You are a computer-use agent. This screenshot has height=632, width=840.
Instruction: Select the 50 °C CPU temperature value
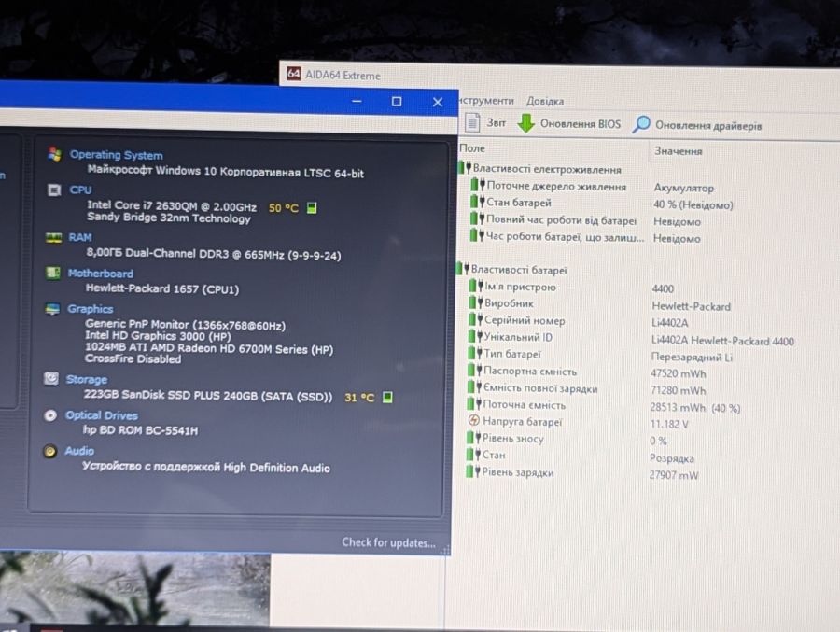pyautogui.click(x=284, y=207)
